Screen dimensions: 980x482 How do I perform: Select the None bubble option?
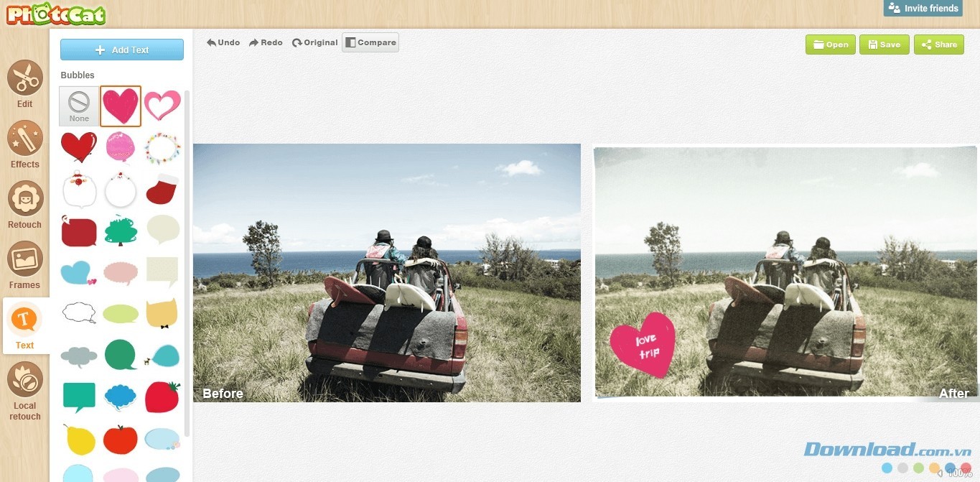coord(79,106)
